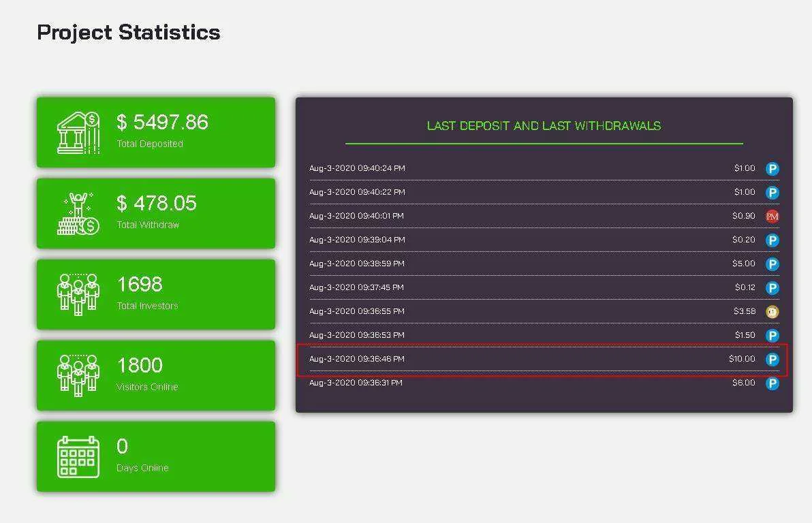The width and height of the screenshot is (812, 523).
Task: Click the people icon next to Visitors Online
Action: tap(78, 376)
